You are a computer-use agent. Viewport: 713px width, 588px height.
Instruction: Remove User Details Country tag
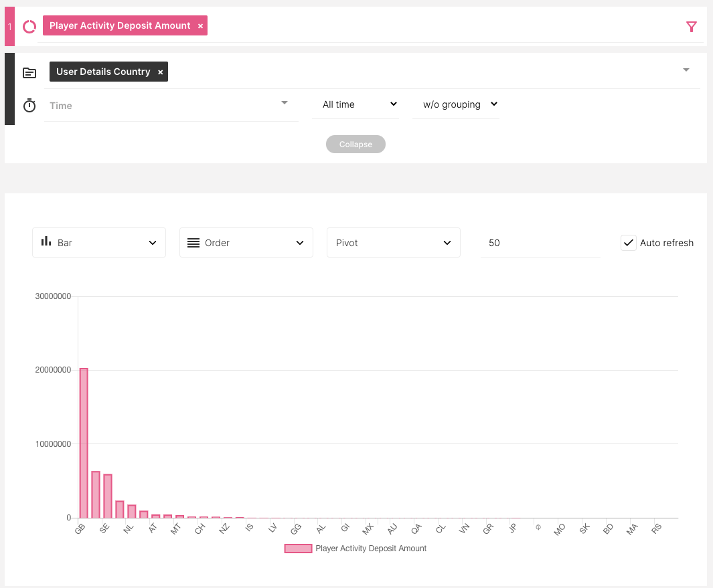click(x=160, y=72)
